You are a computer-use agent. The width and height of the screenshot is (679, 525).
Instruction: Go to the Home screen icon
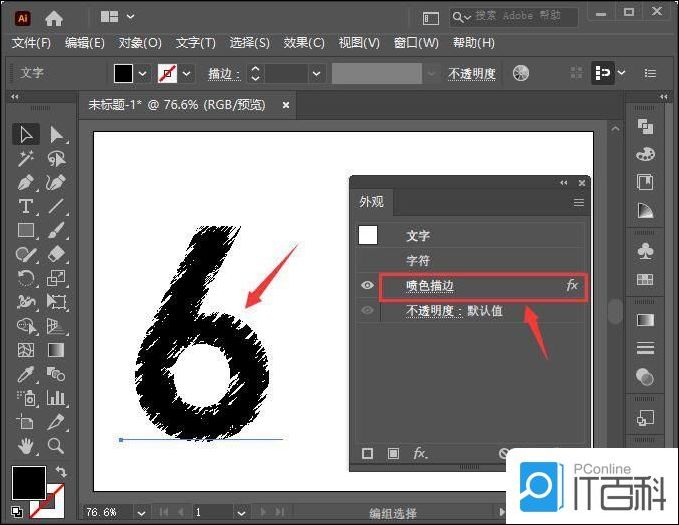54,17
